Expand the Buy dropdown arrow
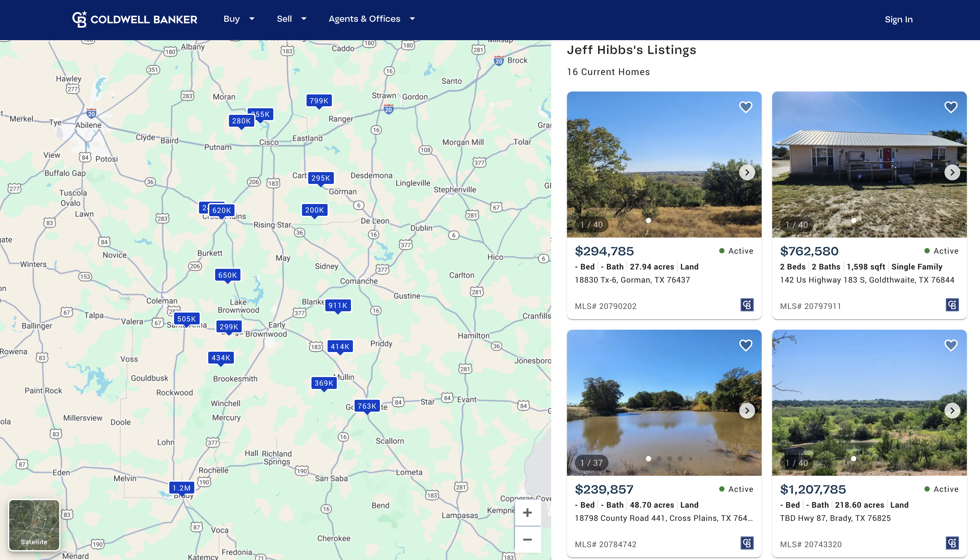980x560 pixels. (x=252, y=18)
